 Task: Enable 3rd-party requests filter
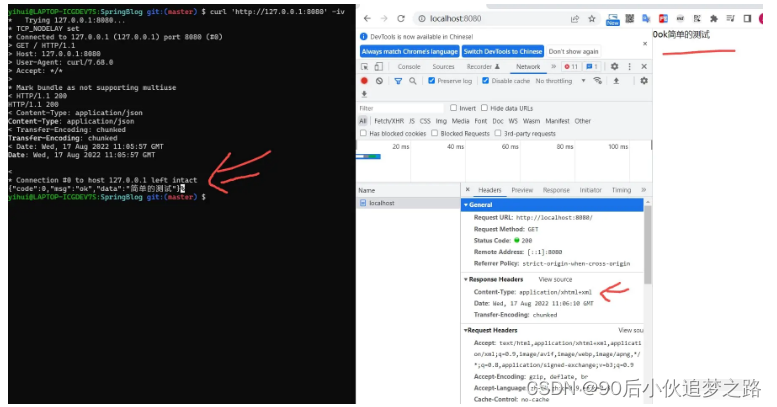tap(498, 133)
